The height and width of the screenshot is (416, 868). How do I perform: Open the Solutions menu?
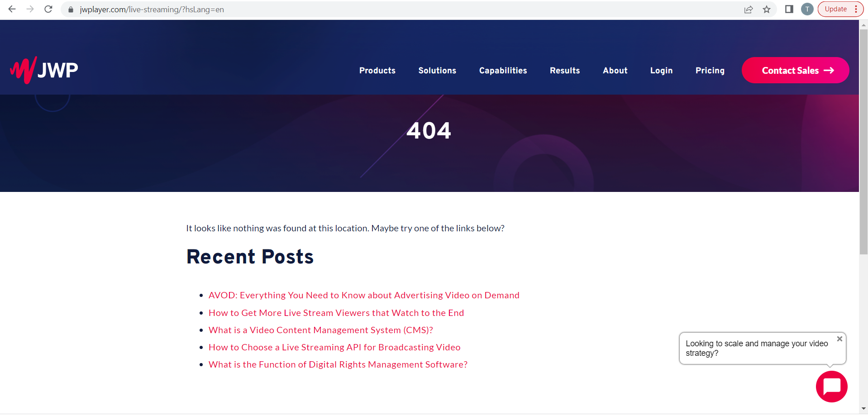point(437,71)
